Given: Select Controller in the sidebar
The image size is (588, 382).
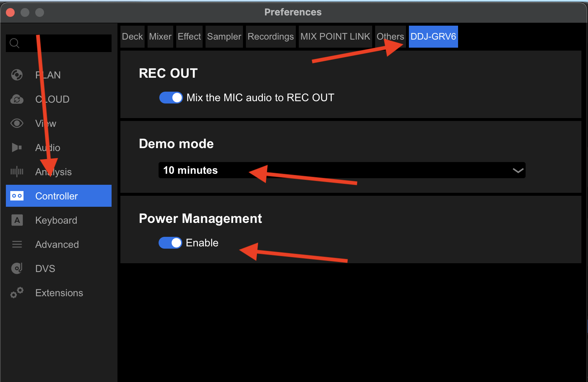Looking at the screenshot, I should 59,196.
